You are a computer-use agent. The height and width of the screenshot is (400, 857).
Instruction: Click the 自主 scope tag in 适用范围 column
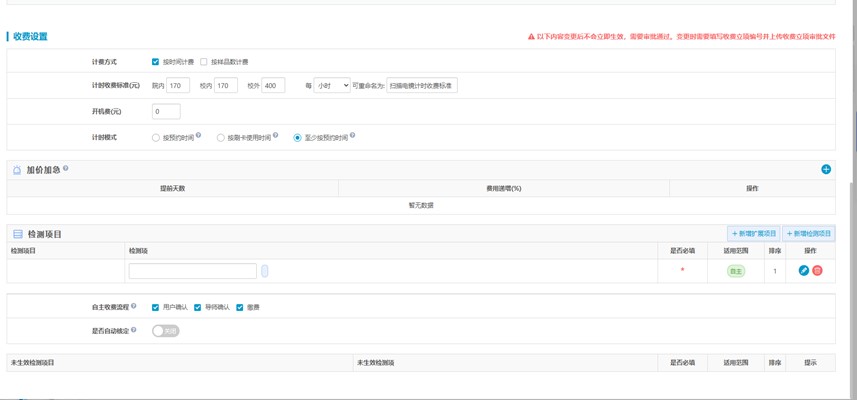(x=736, y=271)
